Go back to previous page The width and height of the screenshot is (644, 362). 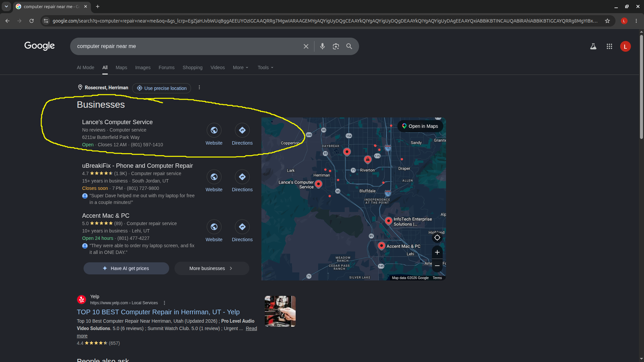coord(7,21)
